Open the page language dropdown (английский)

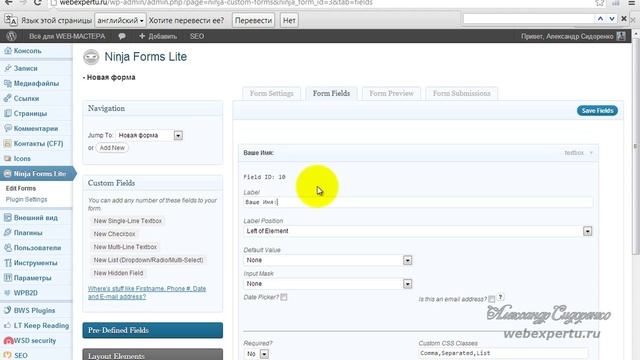click(120, 20)
